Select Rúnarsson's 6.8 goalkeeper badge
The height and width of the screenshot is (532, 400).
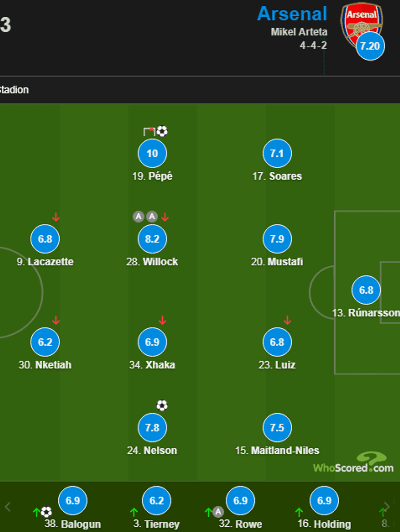click(366, 290)
